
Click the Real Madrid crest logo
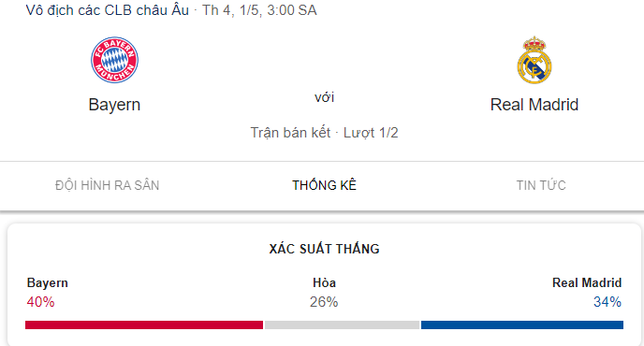(x=534, y=60)
